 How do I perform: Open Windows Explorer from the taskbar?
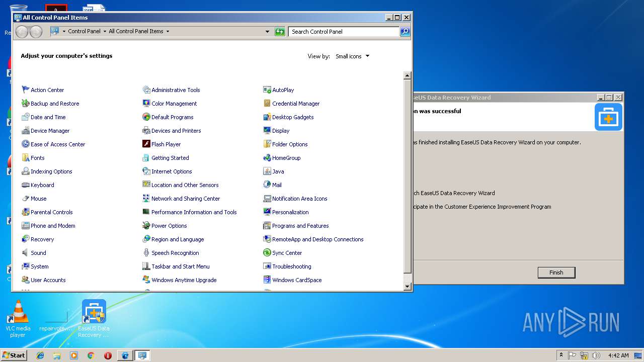click(57, 355)
